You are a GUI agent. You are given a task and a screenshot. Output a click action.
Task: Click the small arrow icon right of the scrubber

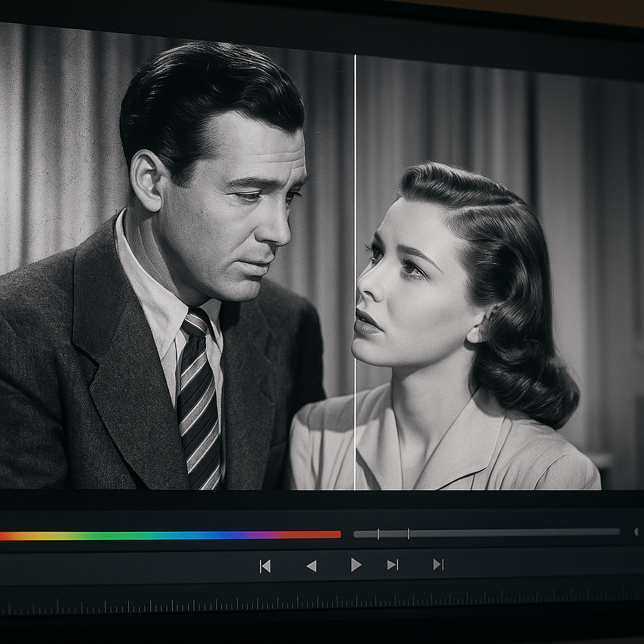(x=636, y=532)
